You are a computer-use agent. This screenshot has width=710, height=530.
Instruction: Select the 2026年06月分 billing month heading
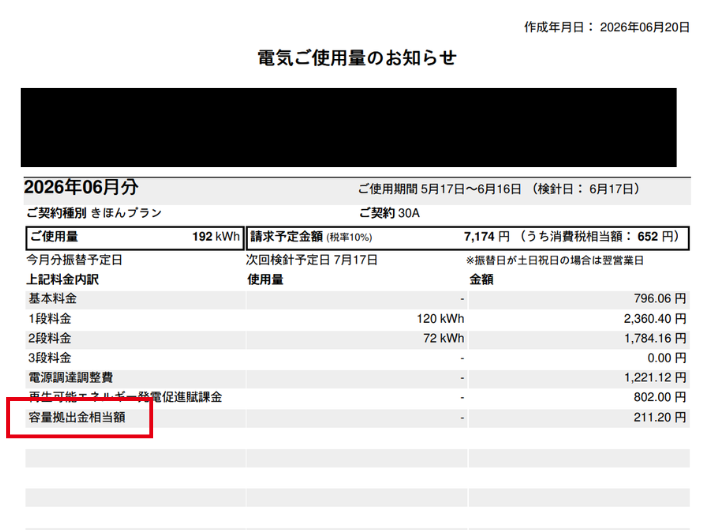point(81,187)
